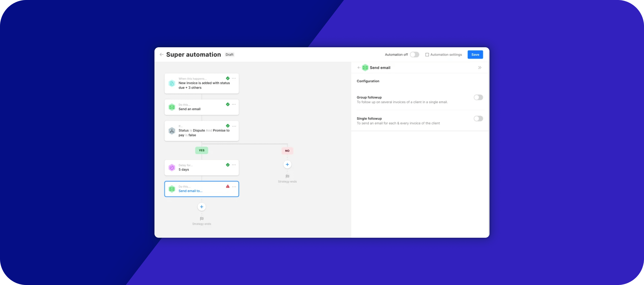644x285 pixels.
Task: Collapse the Send email side panel
Action: click(480, 68)
